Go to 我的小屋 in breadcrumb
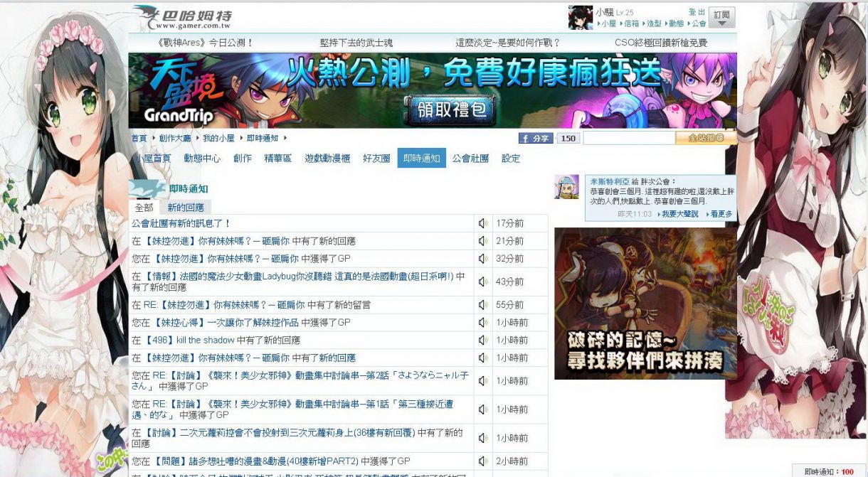Image resolution: width=868 pixels, height=477 pixels. (218, 138)
